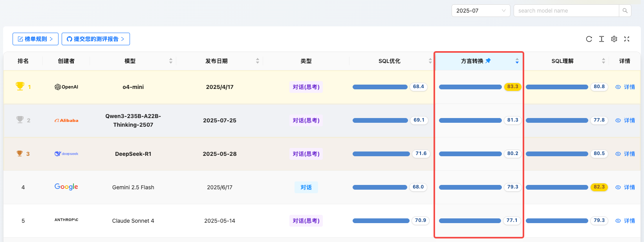Toggle sort on SQL优化 column
The image size is (644, 242).
[x=430, y=61]
